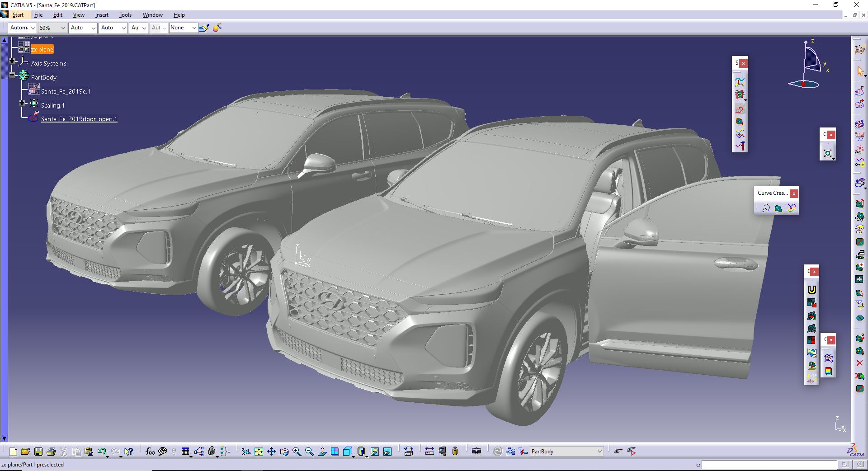This screenshot has height=471, width=868.
Task: Click the tree scrollbar down arrow
Action: [5, 438]
